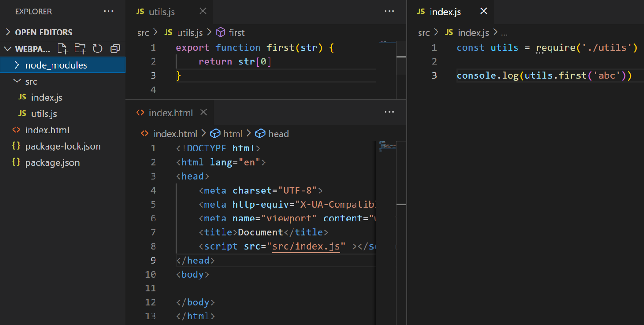Click line number 3 in index.js editor
Screen dimensions: 644x325
[x=434, y=75]
